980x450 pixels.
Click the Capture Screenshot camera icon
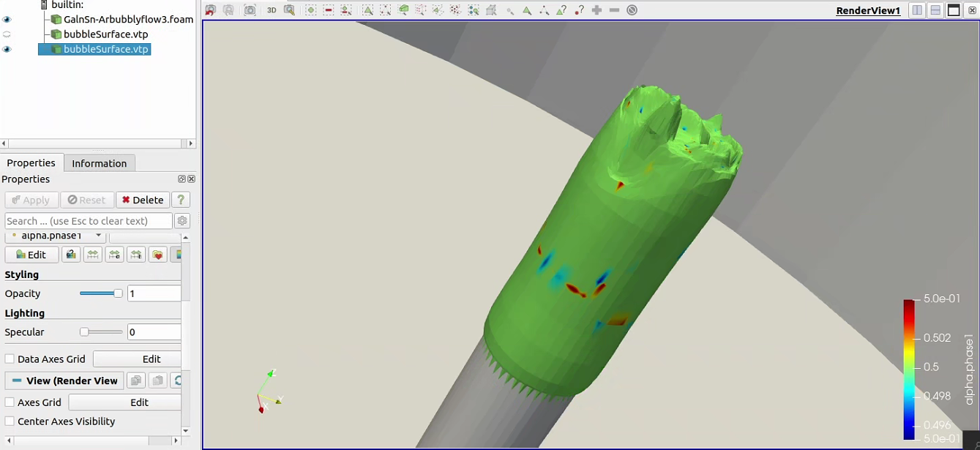click(250, 10)
